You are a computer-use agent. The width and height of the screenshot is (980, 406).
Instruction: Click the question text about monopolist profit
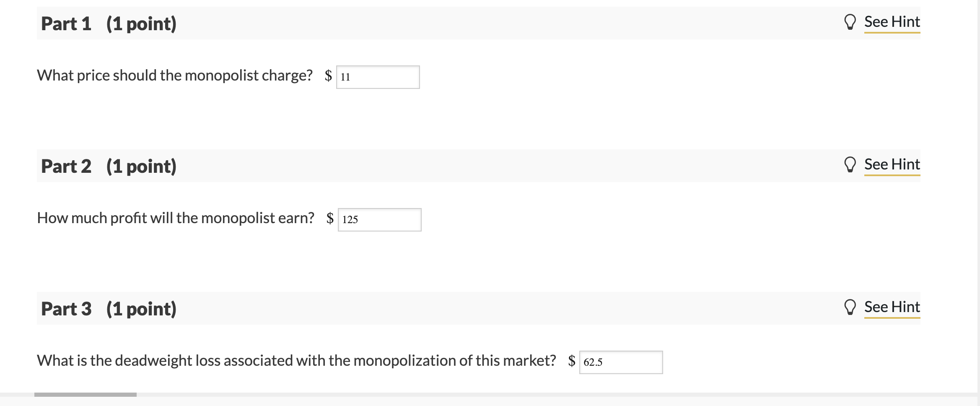(176, 218)
